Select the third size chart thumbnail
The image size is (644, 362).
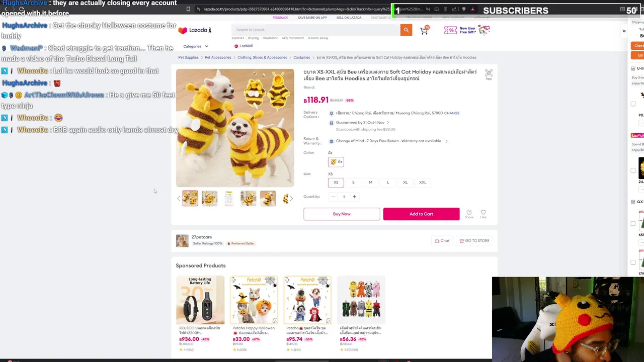click(x=229, y=199)
